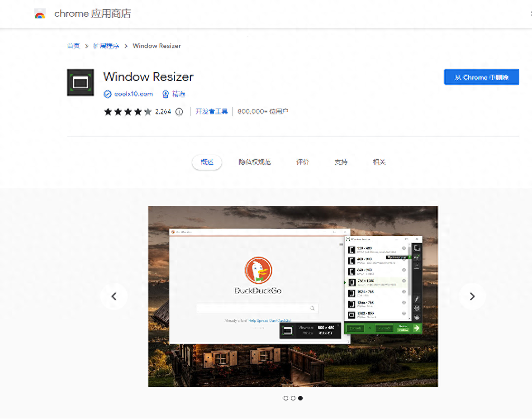Open the coolx10.com developer link

pyautogui.click(x=133, y=94)
